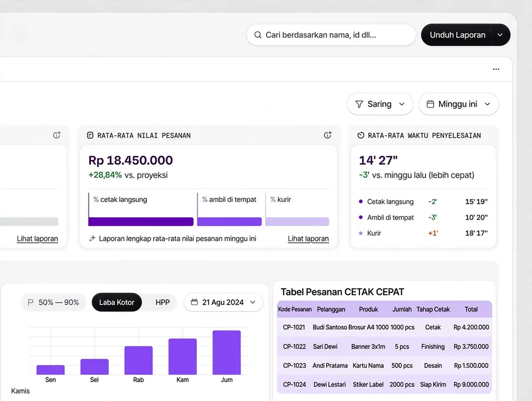Click the Kurir legend dot

click(x=361, y=233)
